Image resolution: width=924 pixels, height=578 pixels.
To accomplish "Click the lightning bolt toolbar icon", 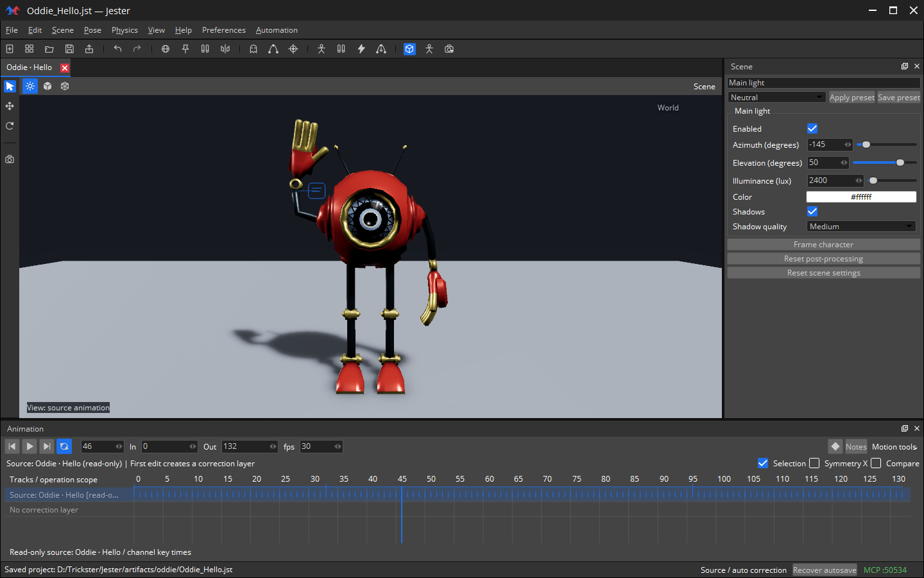I will (x=361, y=49).
